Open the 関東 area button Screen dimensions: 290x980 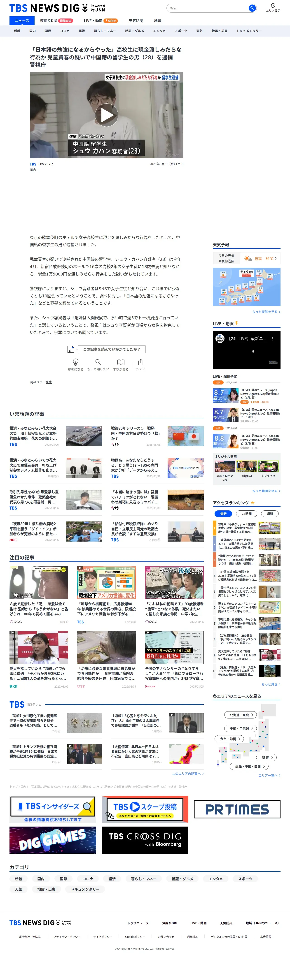pyautogui.click(x=267, y=757)
